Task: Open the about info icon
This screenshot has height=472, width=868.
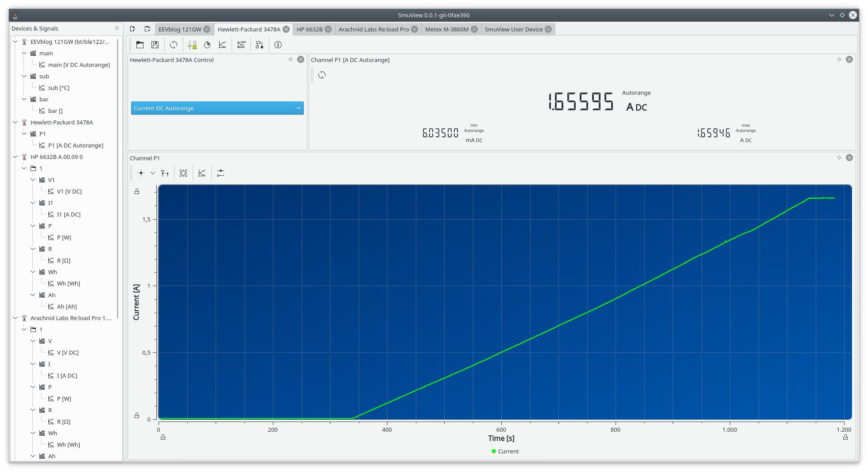Action: point(278,45)
